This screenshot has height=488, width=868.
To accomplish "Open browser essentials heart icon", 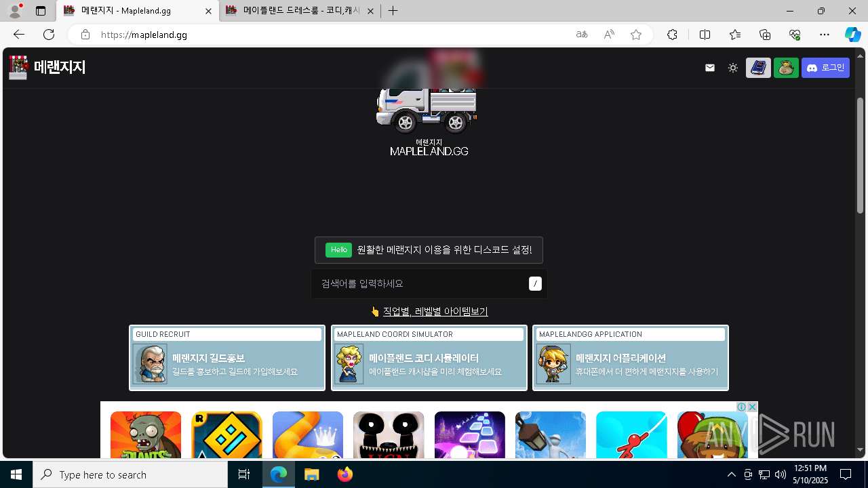I will point(795,35).
